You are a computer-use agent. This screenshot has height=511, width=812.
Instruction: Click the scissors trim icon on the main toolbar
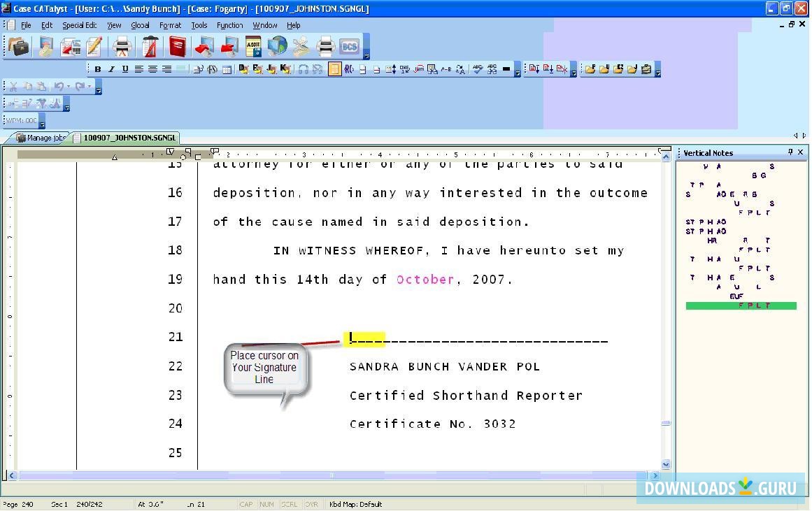(x=301, y=47)
